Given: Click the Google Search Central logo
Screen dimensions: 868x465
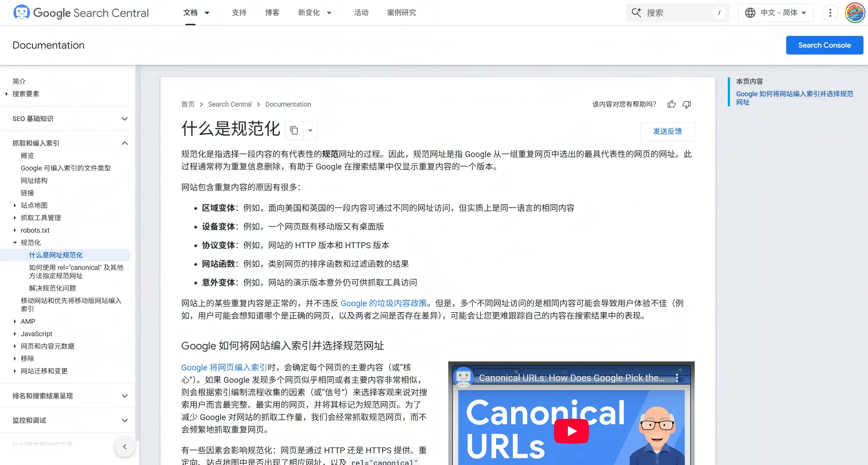Looking at the screenshot, I should 81,12.
